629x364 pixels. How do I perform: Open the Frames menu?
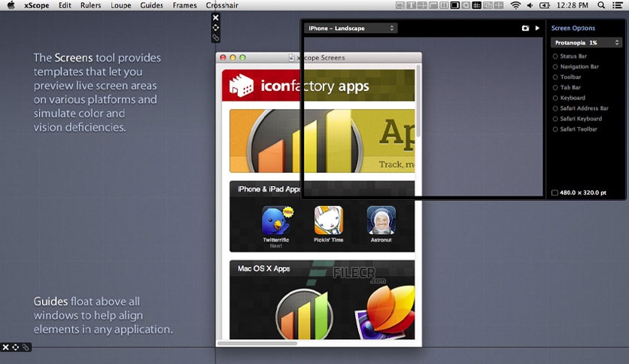tap(184, 5)
